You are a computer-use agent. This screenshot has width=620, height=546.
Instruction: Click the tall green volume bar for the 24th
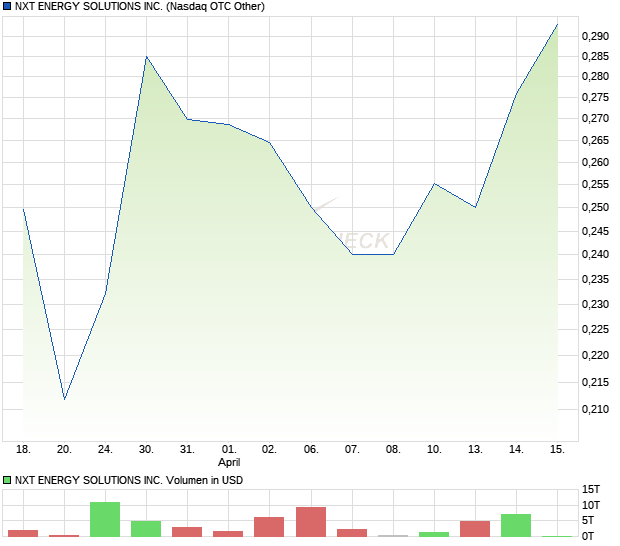point(105,520)
